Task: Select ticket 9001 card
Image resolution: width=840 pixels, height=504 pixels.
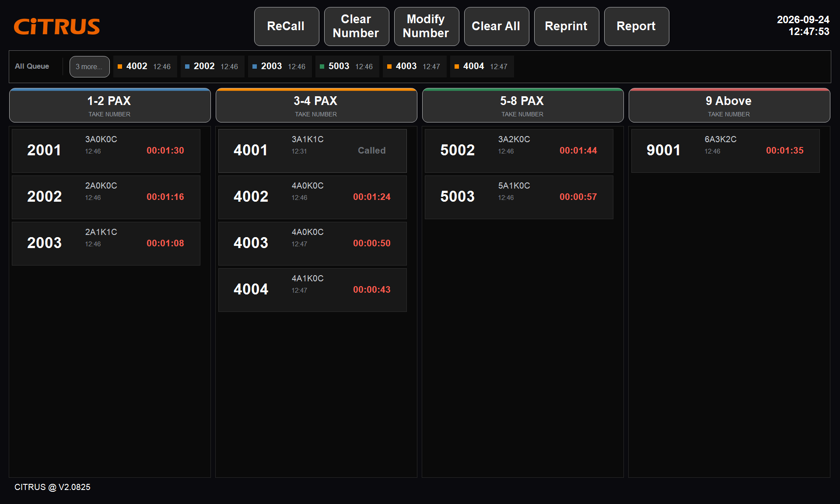Action: (x=725, y=150)
